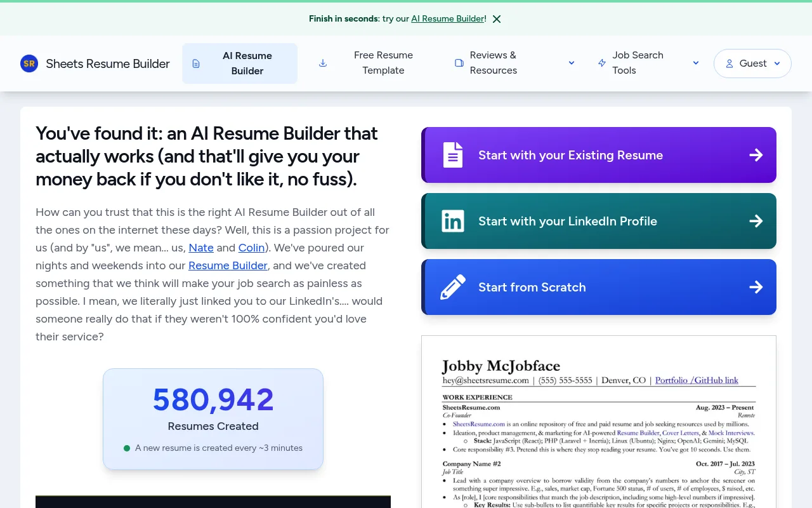
Task: Click the Resumes Created label
Action: [x=213, y=426]
